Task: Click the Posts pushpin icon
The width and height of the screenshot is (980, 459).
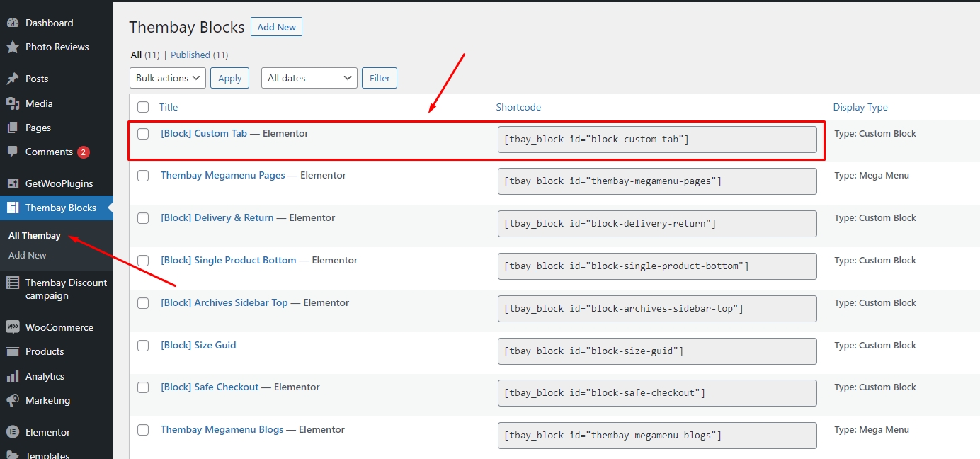Action: [12, 79]
